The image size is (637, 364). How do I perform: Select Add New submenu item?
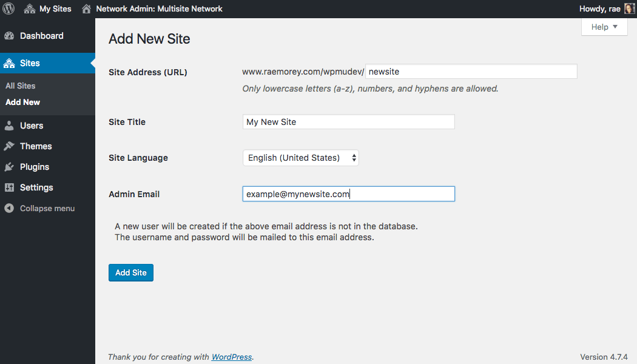pos(23,102)
